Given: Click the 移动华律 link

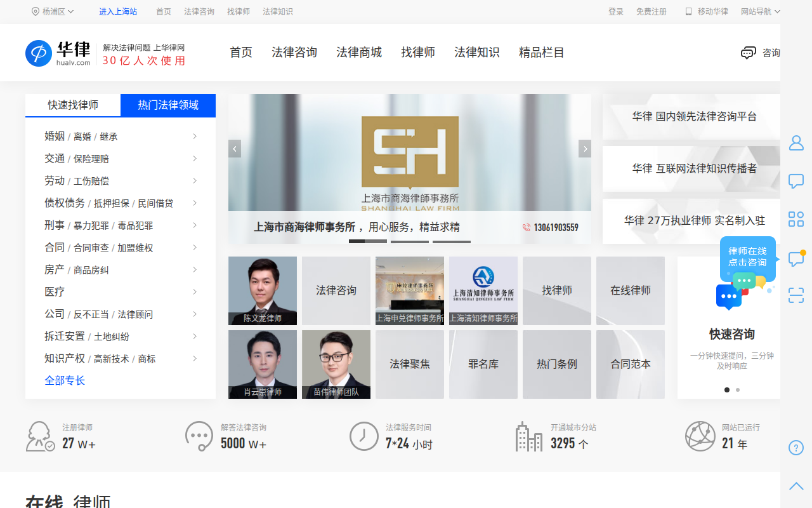Looking at the screenshot, I should pos(713,11).
